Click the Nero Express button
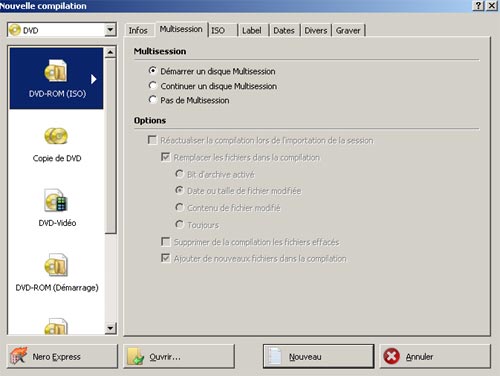This screenshot has height=376, width=500. click(x=62, y=356)
